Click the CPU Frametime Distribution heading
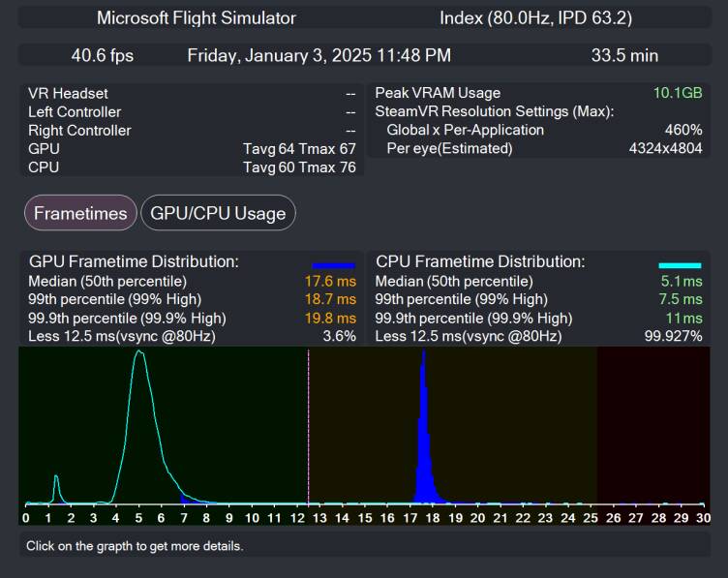Screen dimensions: 728x578 (480, 261)
